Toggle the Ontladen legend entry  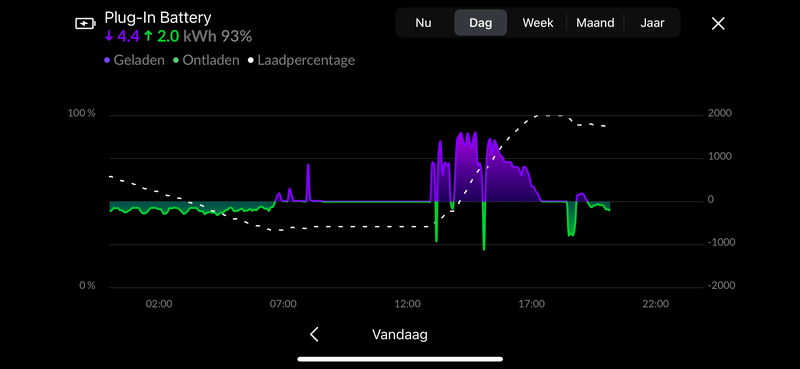pyautogui.click(x=206, y=60)
